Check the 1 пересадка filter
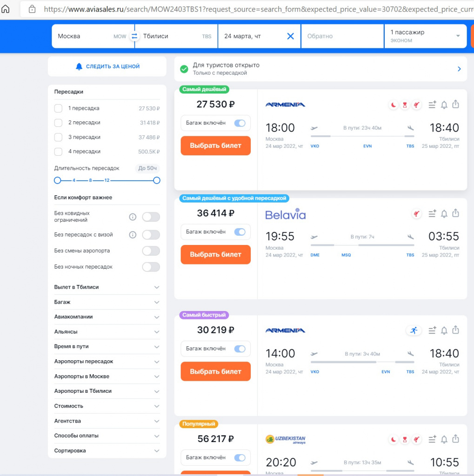Viewport: 474px width, 476px height. (x=58, y=108)
